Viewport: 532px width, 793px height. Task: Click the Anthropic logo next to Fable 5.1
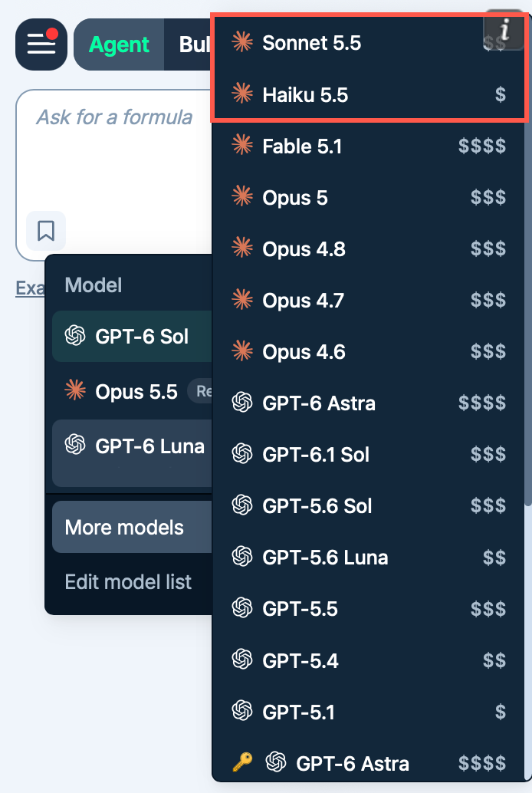pyautogui.click(x=242, y=146)
